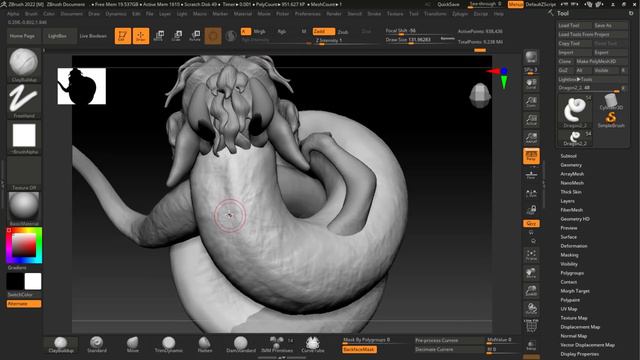Toggle the Alternate button

coord(24,304)
